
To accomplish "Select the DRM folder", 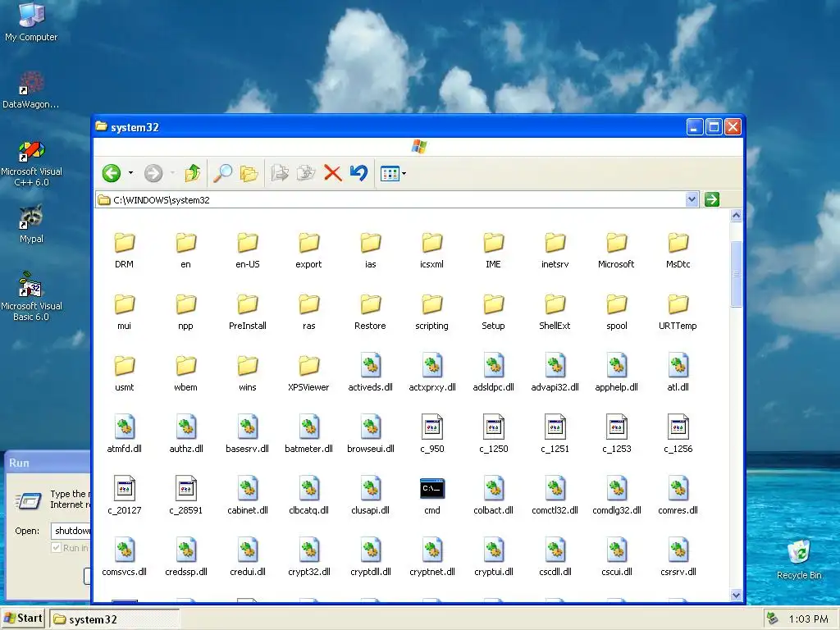I will point(125,250).
